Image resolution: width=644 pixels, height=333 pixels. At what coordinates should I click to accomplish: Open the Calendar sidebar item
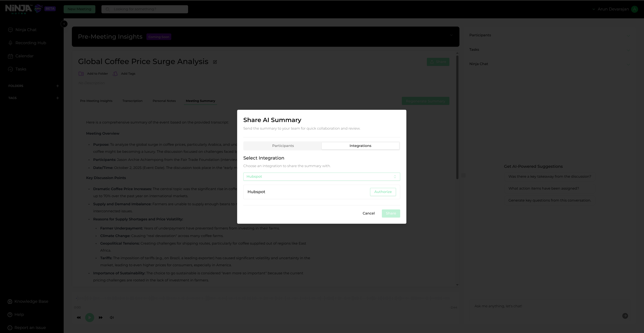pyautogui.click(x=21, y=56)
